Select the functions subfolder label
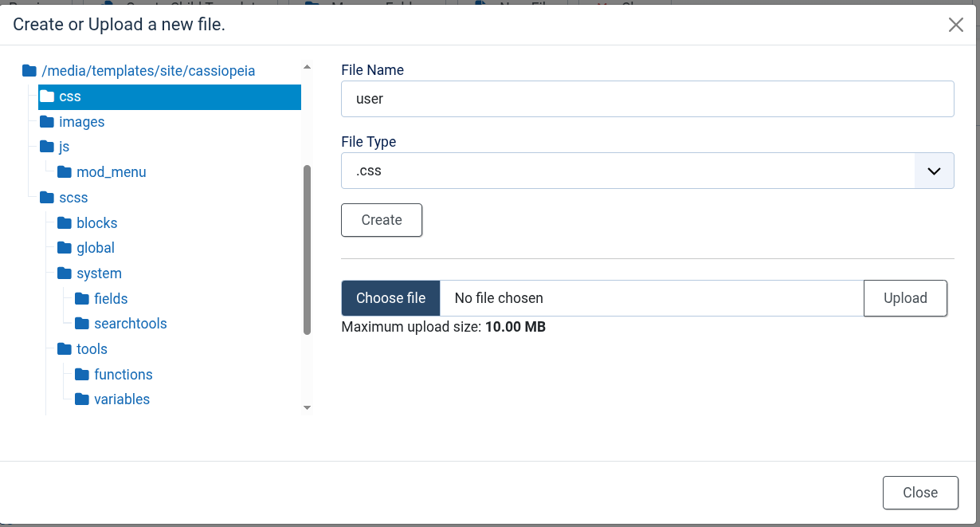This screenshot has width=980, height=527. (123, 375)
